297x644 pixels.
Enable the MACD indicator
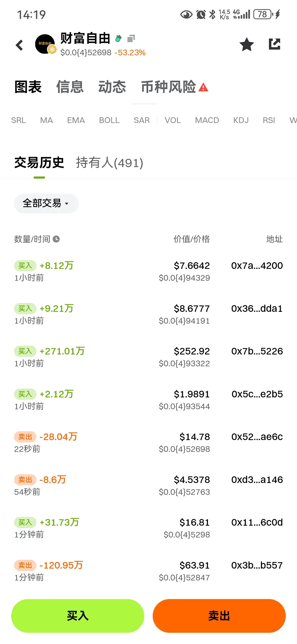point(207,120)
